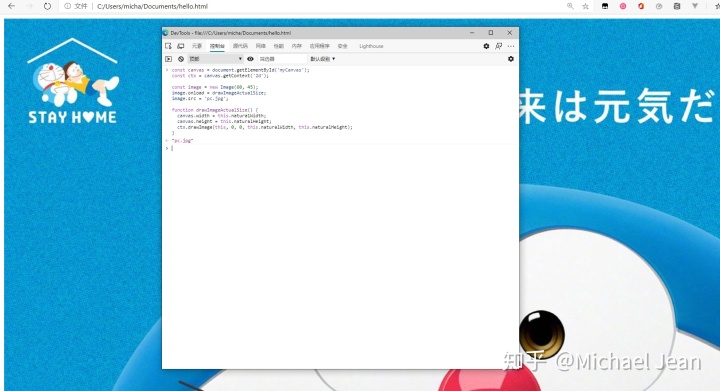
Task: Click the gray stacked extension icon
Action: click(x=677, y=6)
